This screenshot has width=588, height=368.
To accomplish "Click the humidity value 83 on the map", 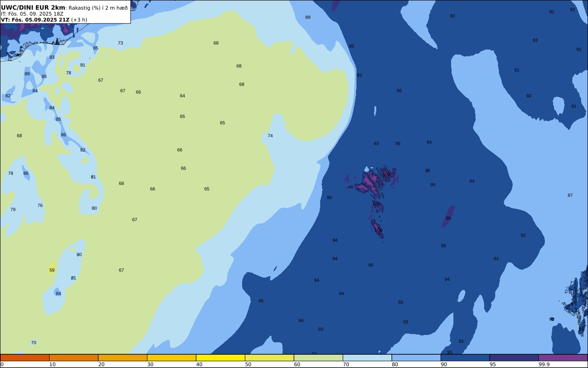I will pos(52,57).
